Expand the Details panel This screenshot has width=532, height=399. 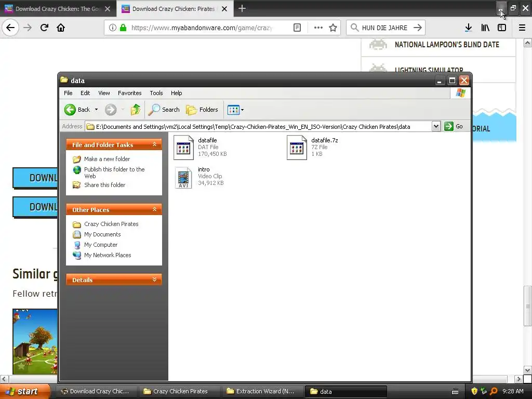tap(154, 280)
